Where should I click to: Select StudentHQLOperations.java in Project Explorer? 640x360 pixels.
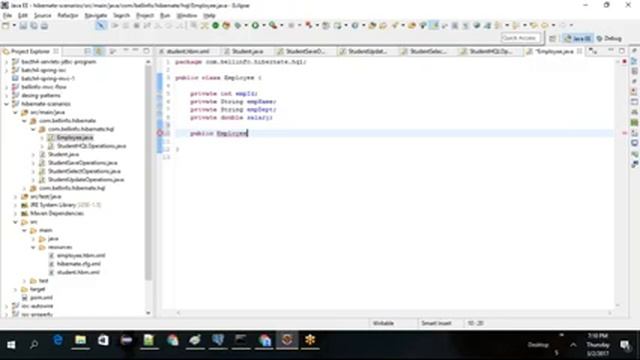(91, 146)
